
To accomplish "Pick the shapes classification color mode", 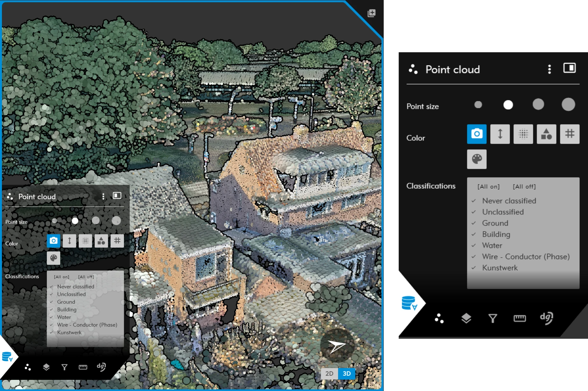I will pos(546,134).
